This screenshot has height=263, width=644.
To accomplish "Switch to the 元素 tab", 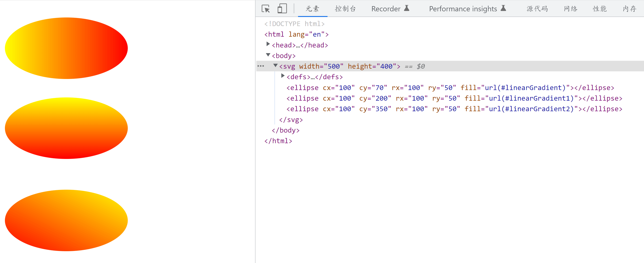I will [312, 9].
